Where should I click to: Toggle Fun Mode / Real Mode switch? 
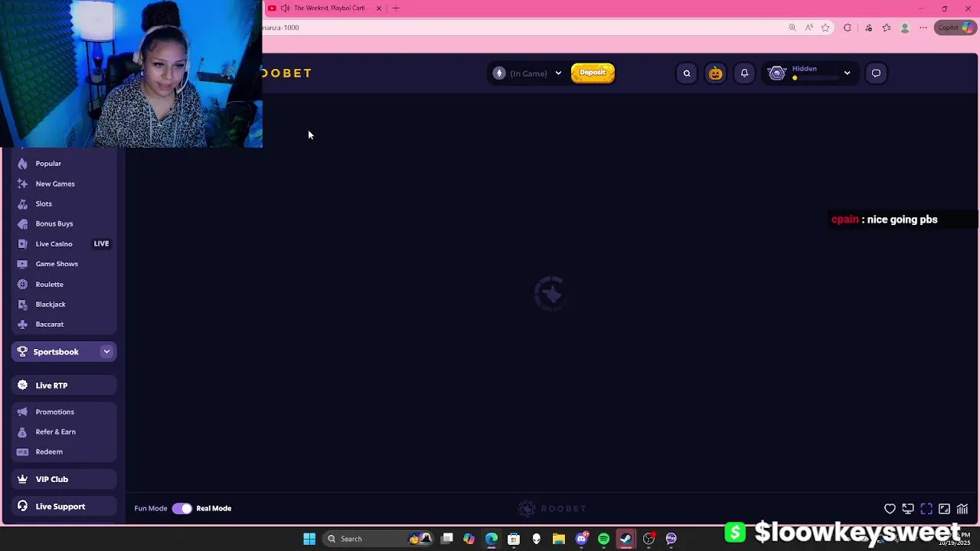click(182, 508)
